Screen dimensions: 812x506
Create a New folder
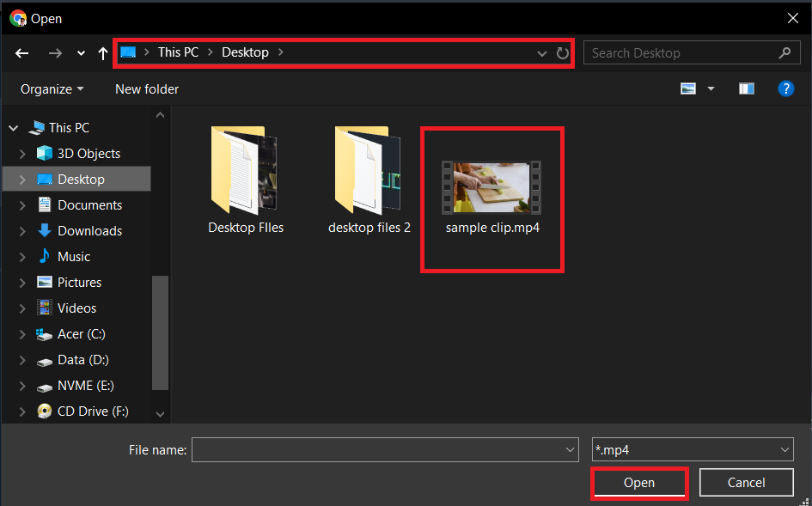click(146, 88)
